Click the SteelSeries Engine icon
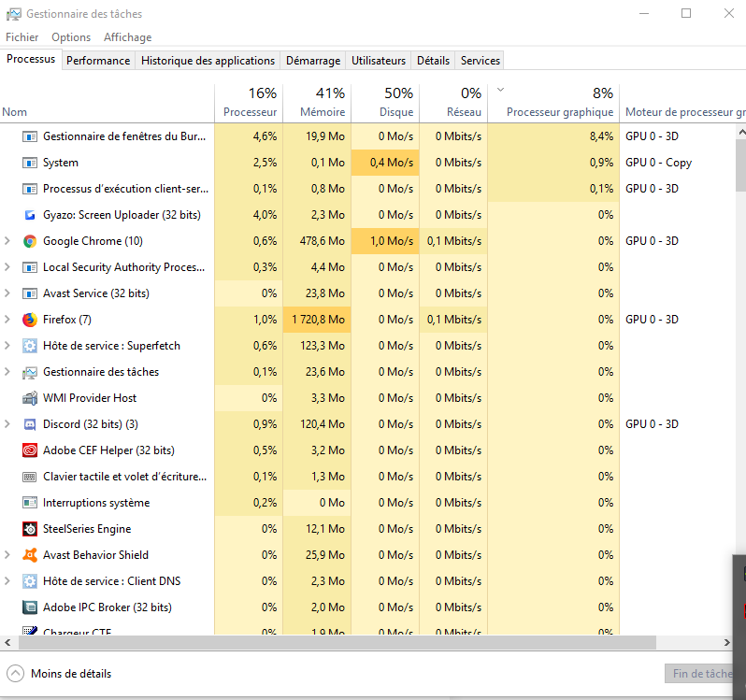 tap(30, 529)
